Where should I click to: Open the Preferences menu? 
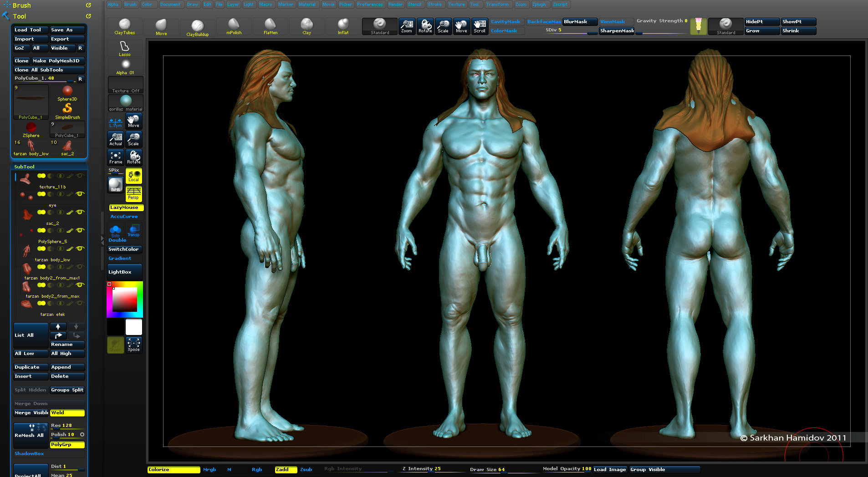(370, 5)
